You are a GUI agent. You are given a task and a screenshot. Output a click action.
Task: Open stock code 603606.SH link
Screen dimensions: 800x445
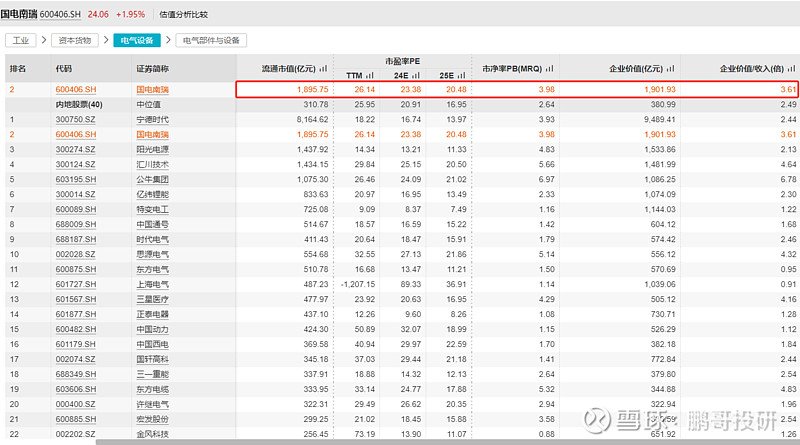(x=76, y=389)
